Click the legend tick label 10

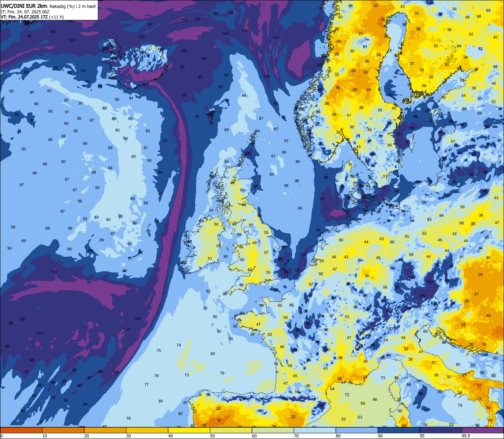coord(44,436)
